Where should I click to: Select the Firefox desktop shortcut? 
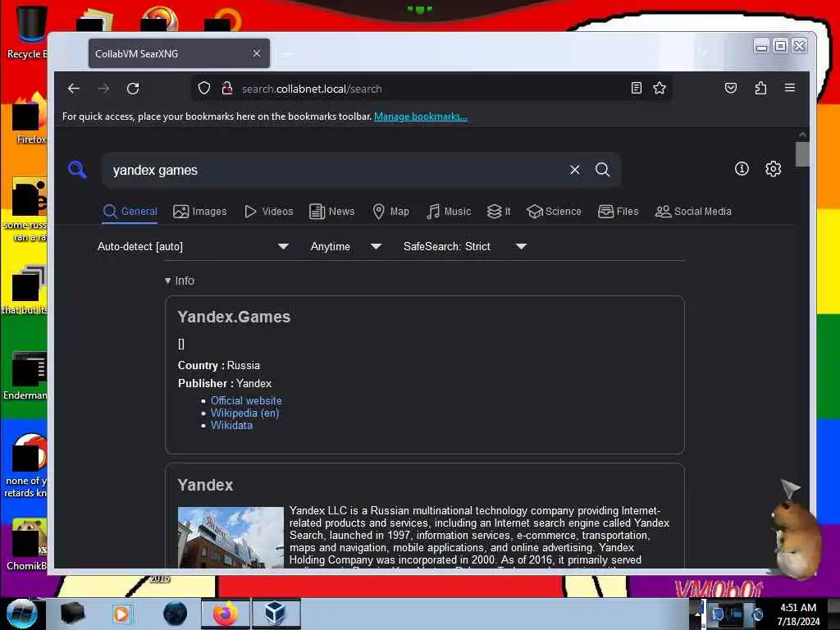tap(30, 118)
